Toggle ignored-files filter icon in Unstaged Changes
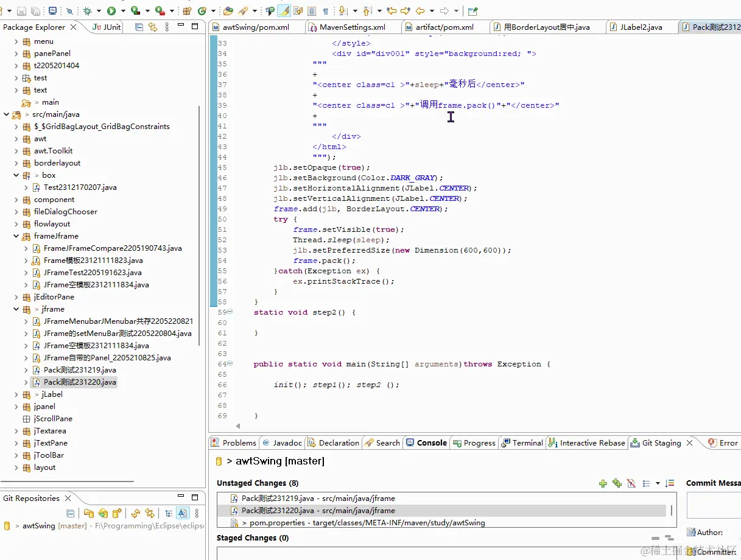The width and height of the screenshot is (741, 560). (x=631, y=483)
